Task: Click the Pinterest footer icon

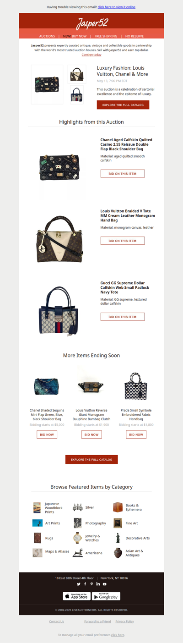Action: pos(91,584)
